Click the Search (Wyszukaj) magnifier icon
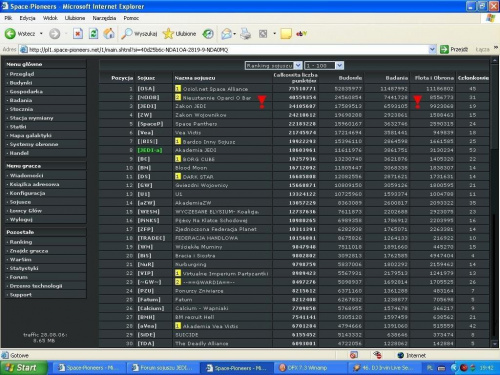Screen dimensions: 500x375 [127, 33]
